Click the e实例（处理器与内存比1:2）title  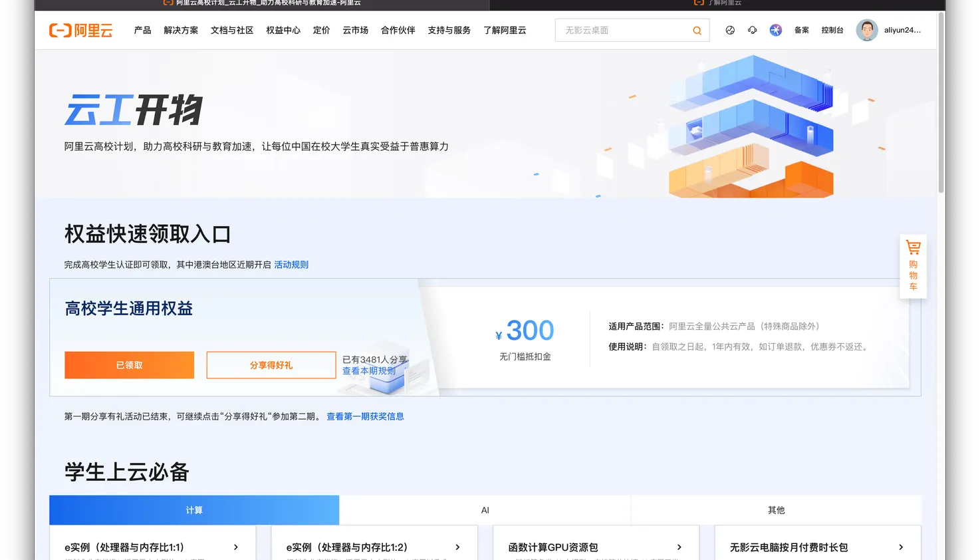point(346,547)
